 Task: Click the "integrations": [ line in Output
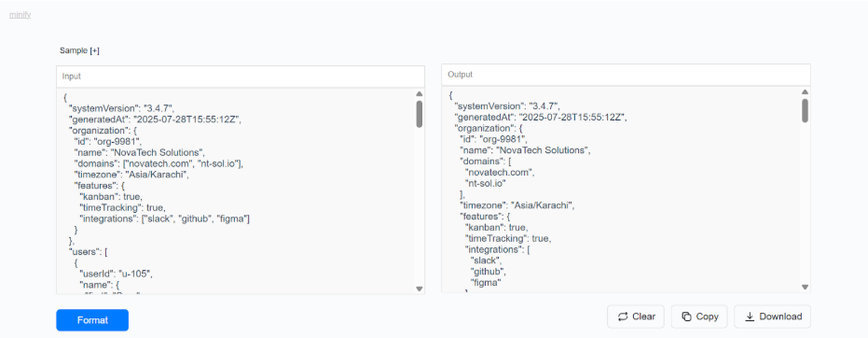point(498,250)
